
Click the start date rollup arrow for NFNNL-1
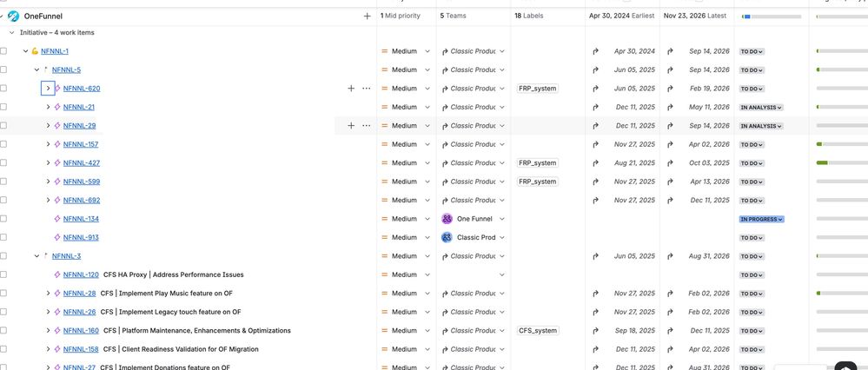click(x=596, y=51)
